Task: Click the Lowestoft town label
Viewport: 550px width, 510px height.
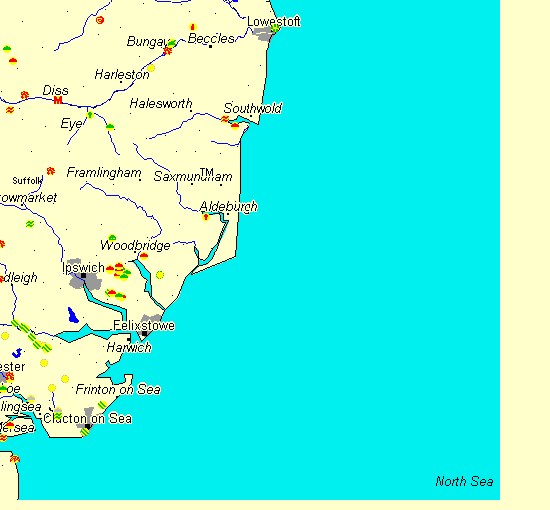Action: [274, 21]
